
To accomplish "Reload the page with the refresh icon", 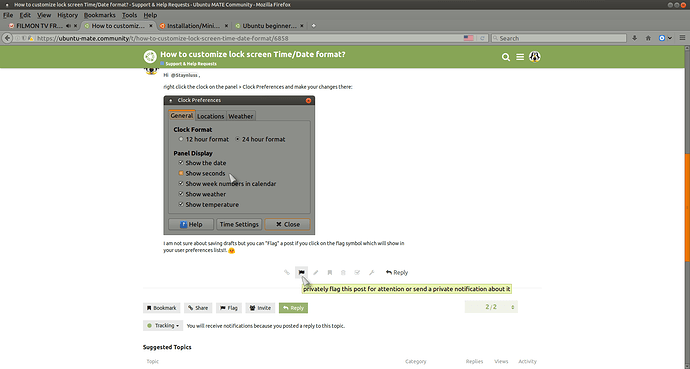I will click(x=482, y=38).
